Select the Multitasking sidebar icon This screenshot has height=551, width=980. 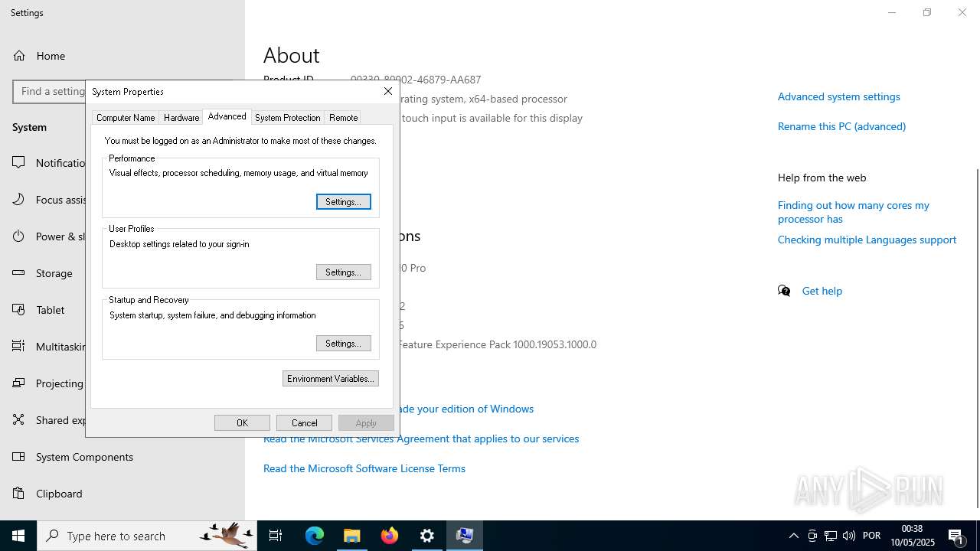[x=19, y=347]
